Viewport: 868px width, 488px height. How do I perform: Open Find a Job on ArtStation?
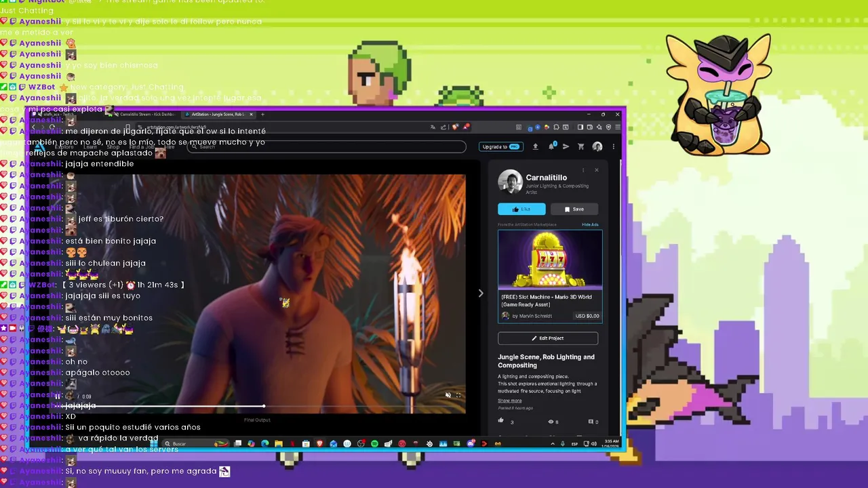click(142, 146)
